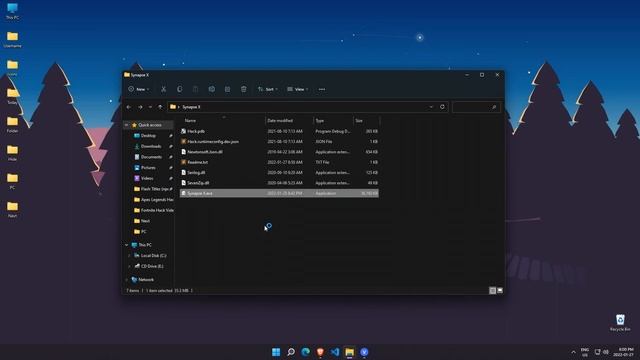Select the Newtonsoft.Json.dll file
This screenshot has width=640, height=360.
click(x=279, y=152)
